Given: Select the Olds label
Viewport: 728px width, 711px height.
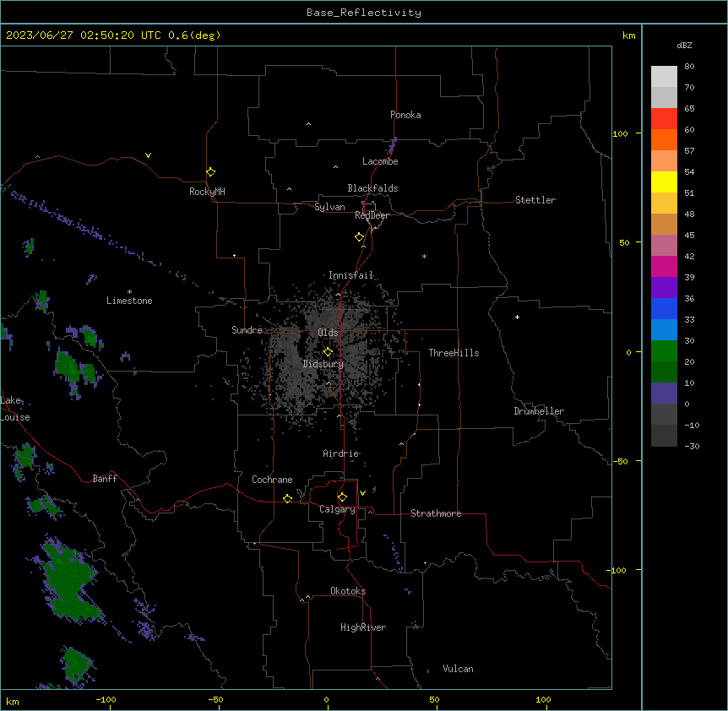Looking at the screenshot, I should click(328, 333).
